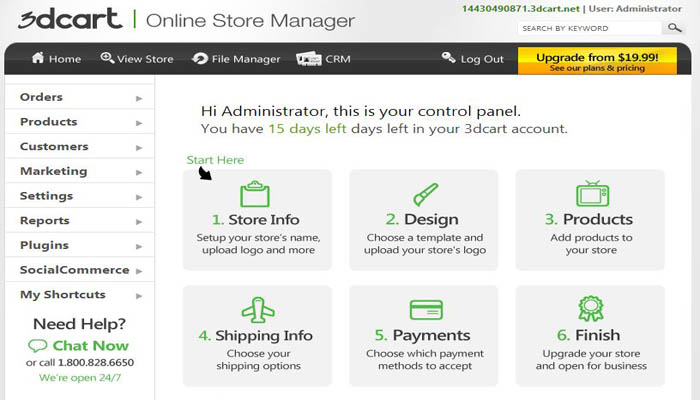The height and width of the screenshot is (400, 700).
Task: Open the 5. Payments step title
Action: click(x=422, y=335)
